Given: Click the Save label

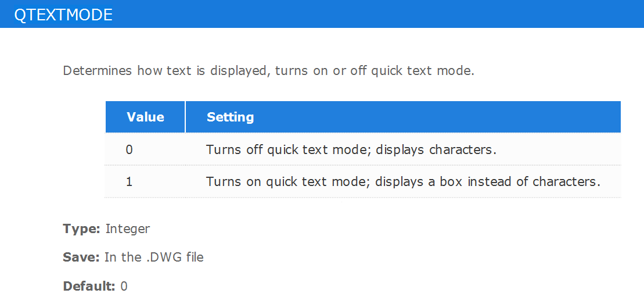Looking at the screenshot, I should [81, 257].
